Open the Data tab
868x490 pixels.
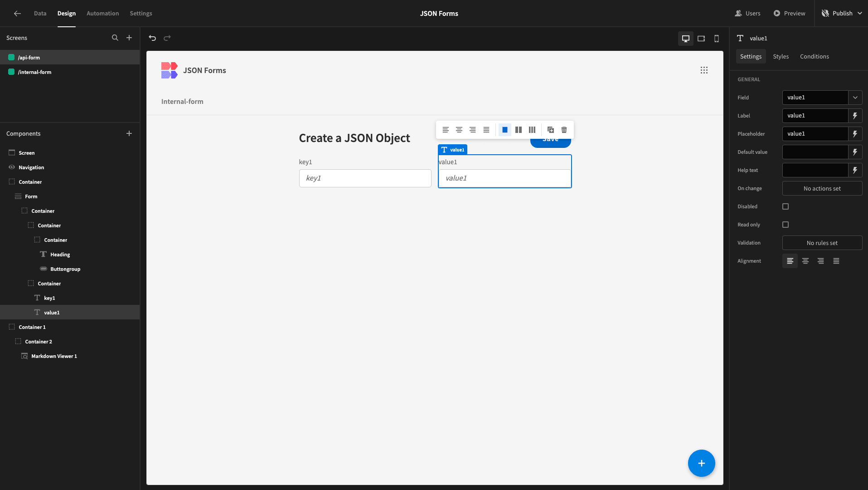click(x=40, y=13)
